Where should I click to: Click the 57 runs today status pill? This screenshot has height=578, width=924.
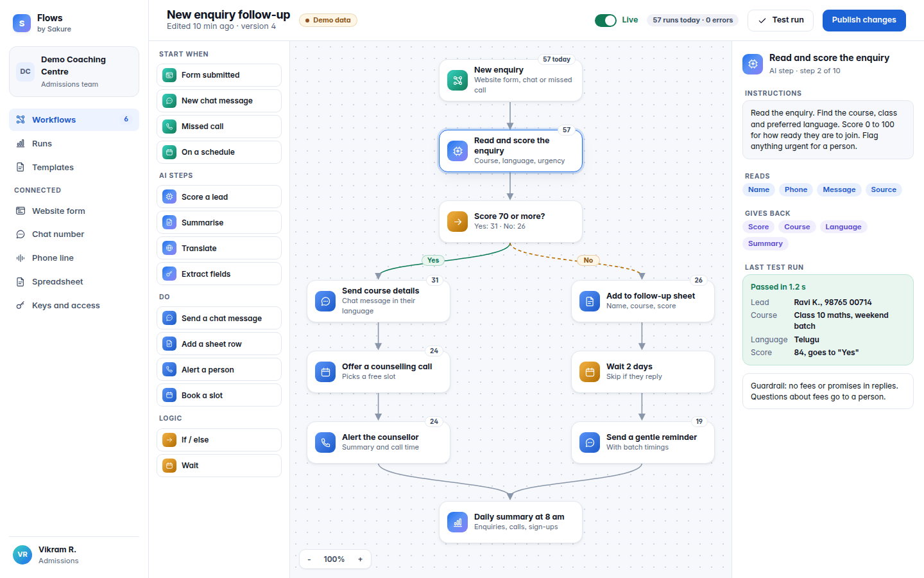point(693,20)
